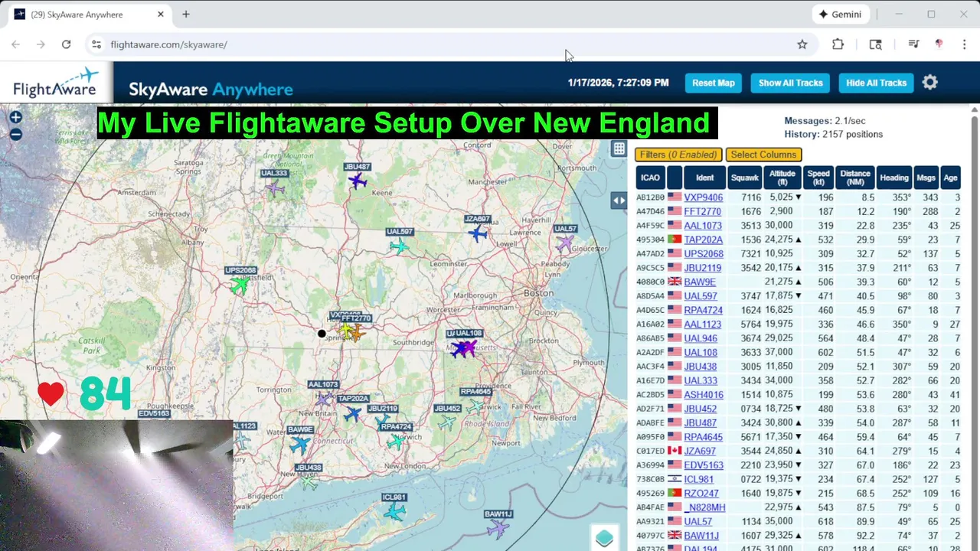Sort table by Heading column header
This screenshot has width=980, height=551.
[x=893, y=178]
